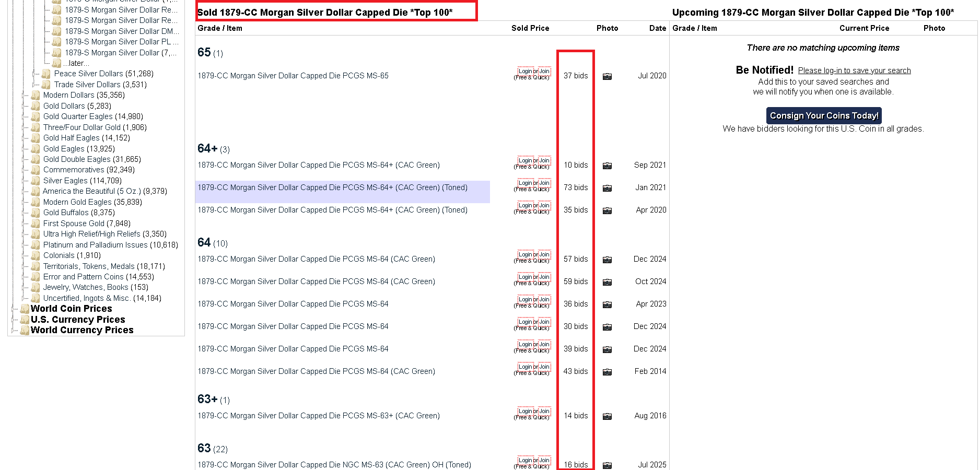
Task: Click camera icon for Sep 2021 MS-64+ sale
Action: click(x=607, y=166)
